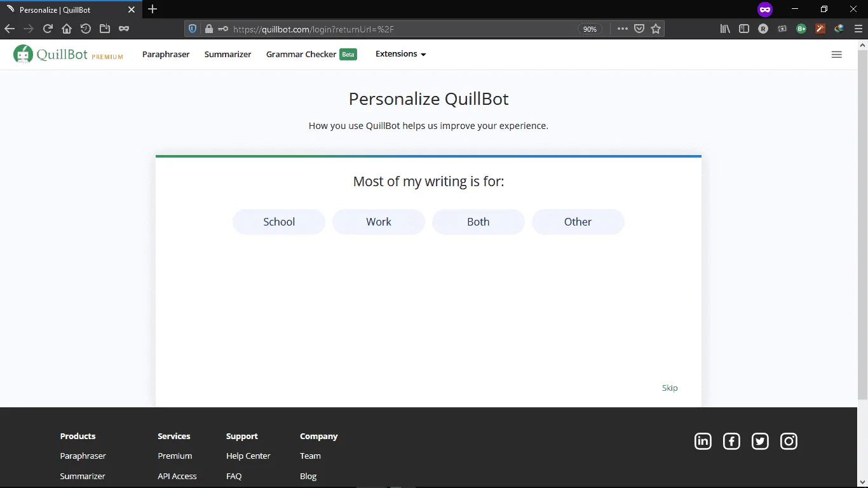Screen dimensions: 868x488
Task: Open the LinkedIn icon in the footer
Action: pos(703,441)
